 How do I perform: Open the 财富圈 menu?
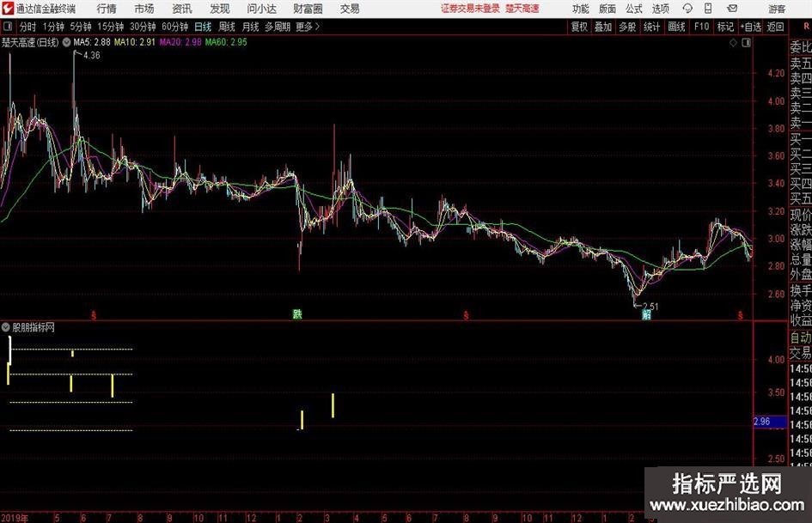point(308,9)
